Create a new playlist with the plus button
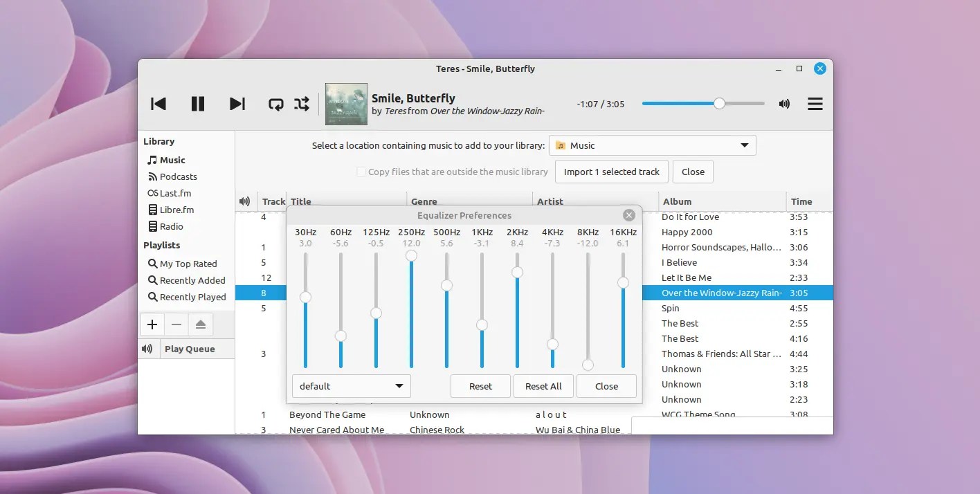This screenshot has height=494, width=980. 152,324
